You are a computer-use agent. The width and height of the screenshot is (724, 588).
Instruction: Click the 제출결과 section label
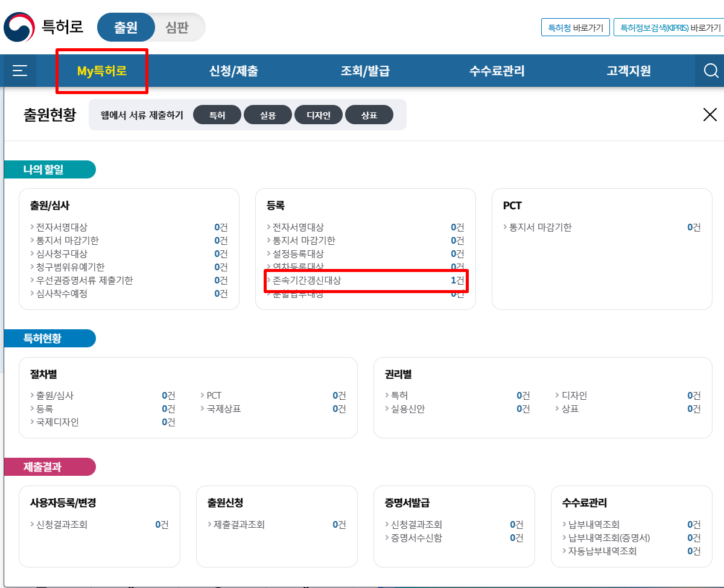point(49,467)
